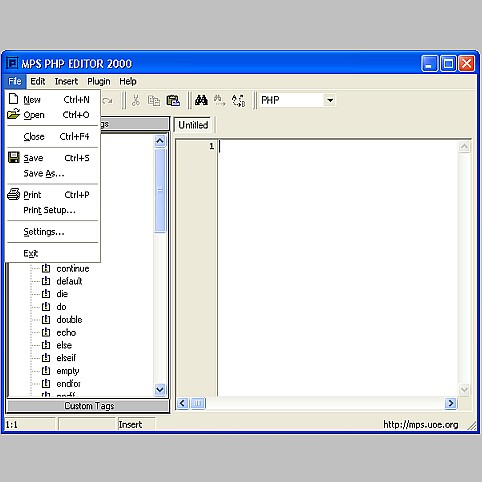Click the icon beside the do tag
The width and height of the screenshot is (482, 482).
pyautogui.click(x=46, y=307)
